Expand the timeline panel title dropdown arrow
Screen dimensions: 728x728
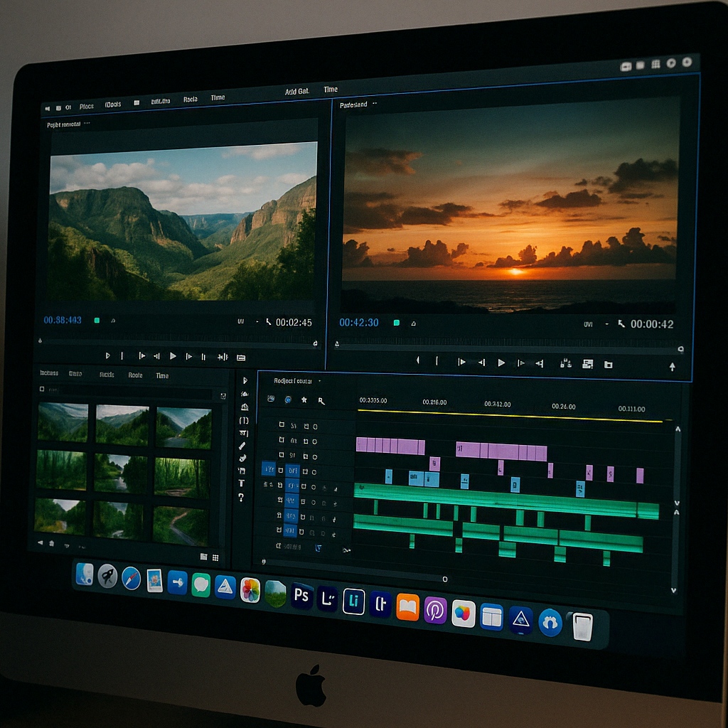(x=319, y=382)
